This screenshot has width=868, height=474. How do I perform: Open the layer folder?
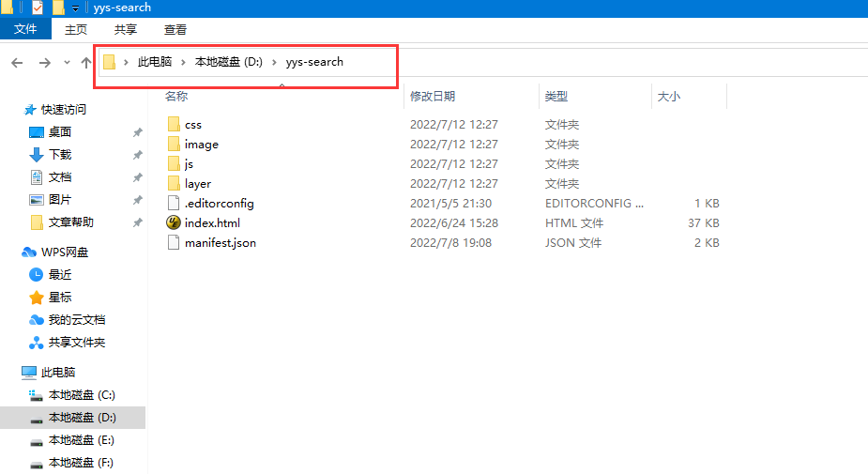coord(197,184)
